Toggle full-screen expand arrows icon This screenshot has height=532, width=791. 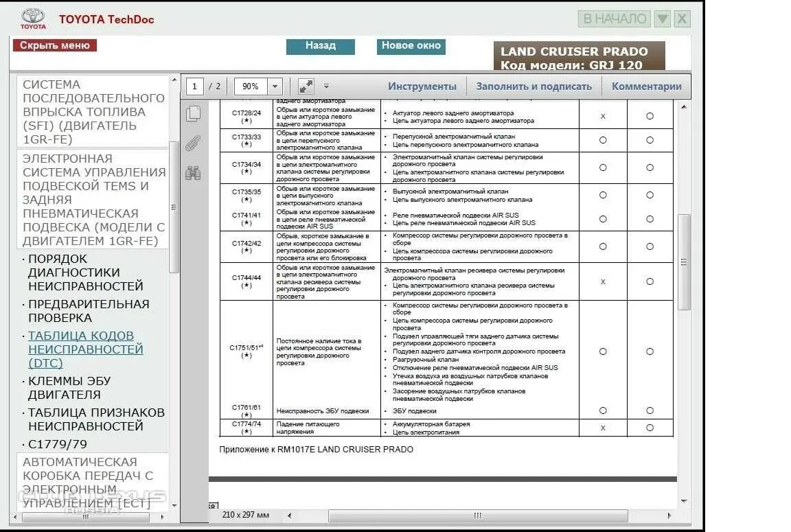(306, 86)
